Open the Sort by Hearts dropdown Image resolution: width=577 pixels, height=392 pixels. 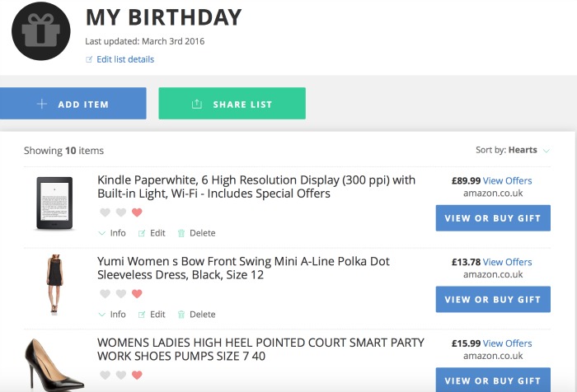pyautogui.click(x=513, y=150)
